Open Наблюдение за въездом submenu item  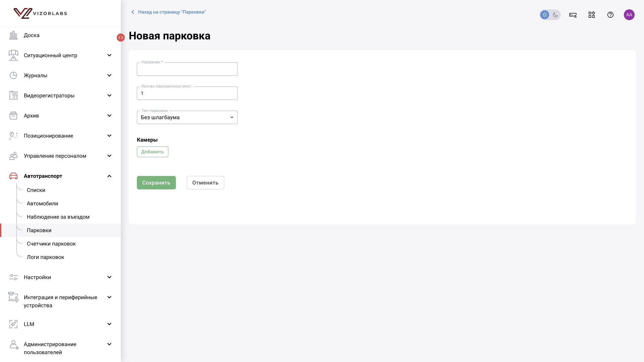click(x=58, y=217)
